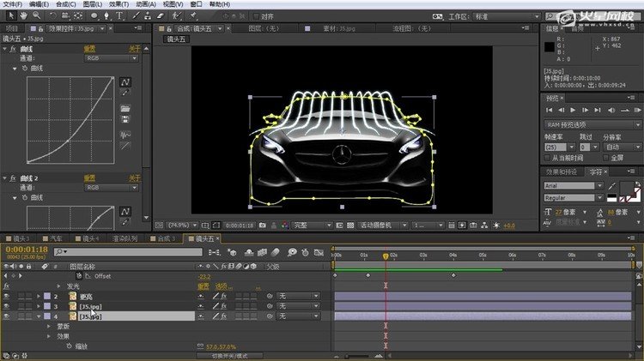Switch to the 渲染队列 render queue tab
The image size is (644, 361).
point(125,238)
